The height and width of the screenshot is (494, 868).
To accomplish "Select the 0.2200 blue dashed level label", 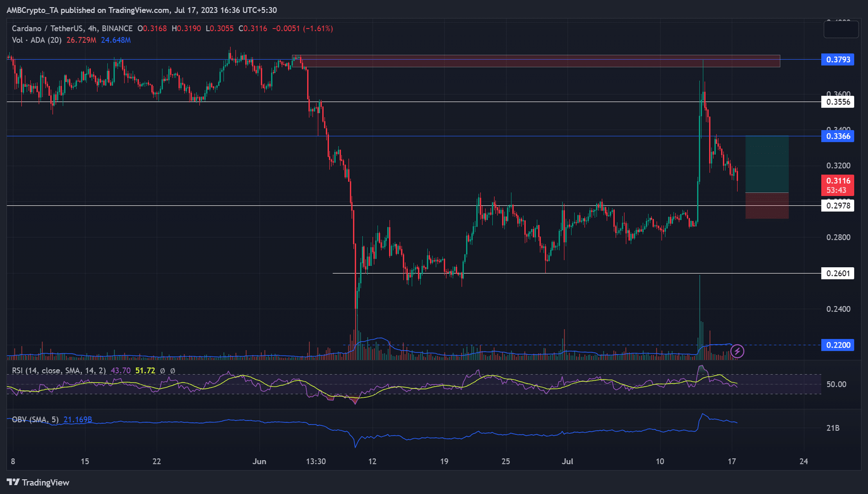I will [837, 345].
